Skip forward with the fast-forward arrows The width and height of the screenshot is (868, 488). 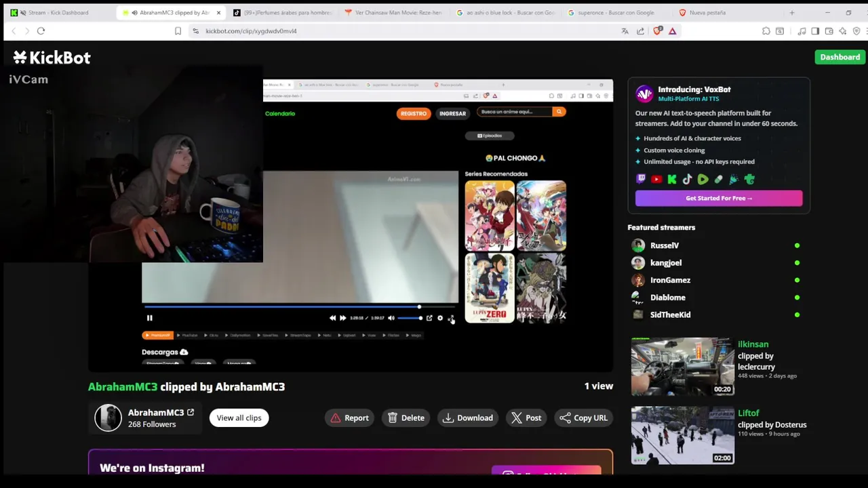coord(342,318)
